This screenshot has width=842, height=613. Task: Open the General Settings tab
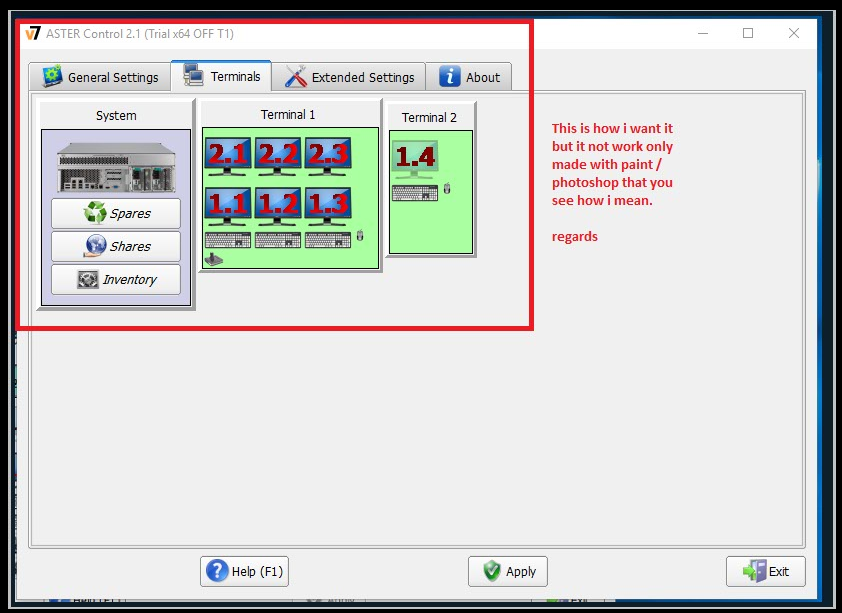pyautogui.click(x=101, y=77)
